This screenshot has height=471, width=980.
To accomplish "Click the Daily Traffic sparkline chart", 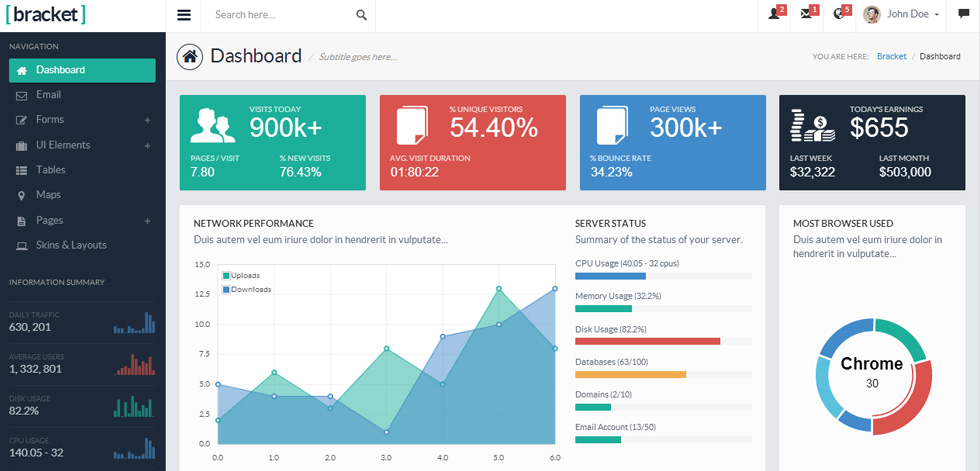I will [x=134, y=322].
